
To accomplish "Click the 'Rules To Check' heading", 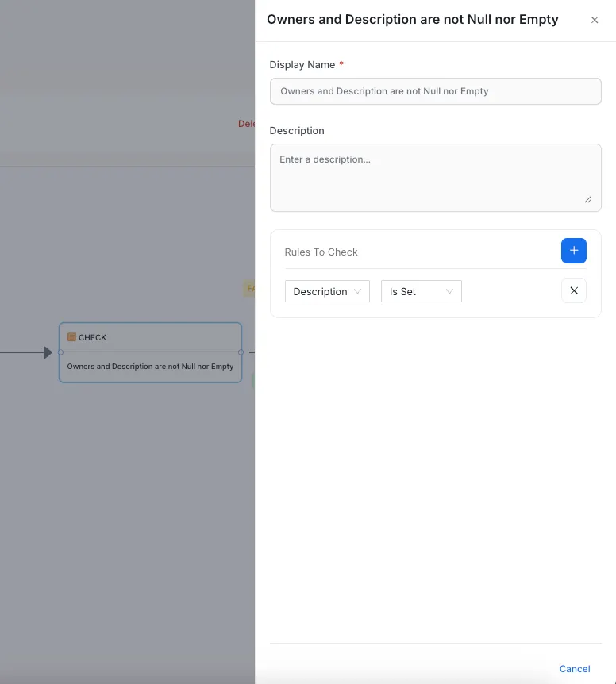I will click(321, 252).
